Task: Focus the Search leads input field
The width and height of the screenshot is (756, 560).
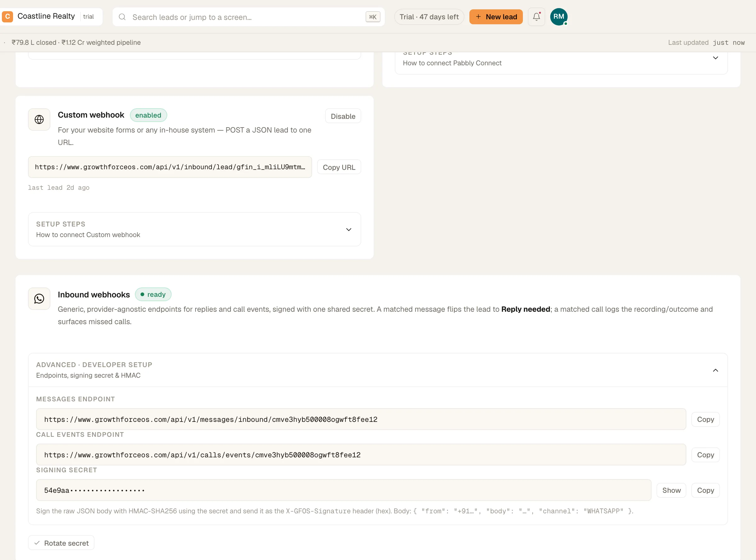Action: pos(248,17)
